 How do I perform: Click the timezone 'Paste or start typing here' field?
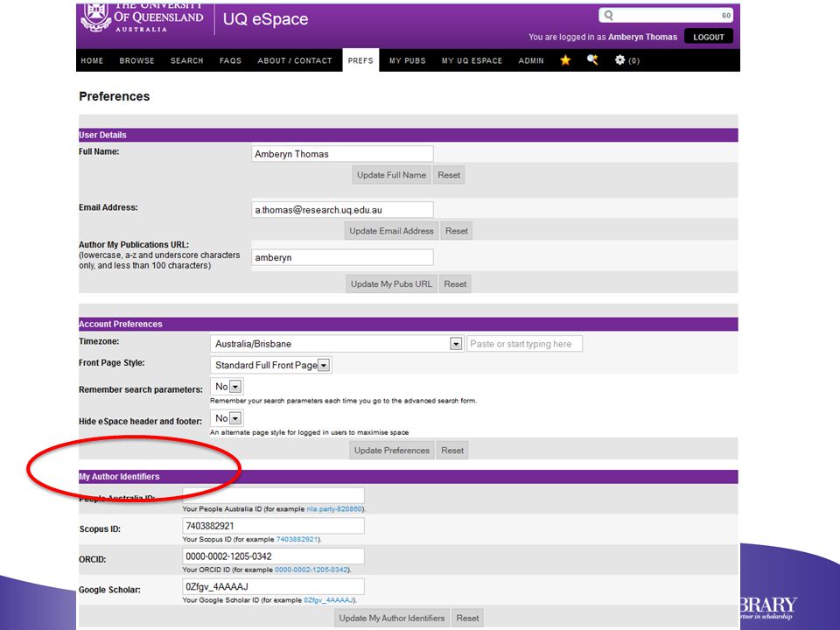524,344
